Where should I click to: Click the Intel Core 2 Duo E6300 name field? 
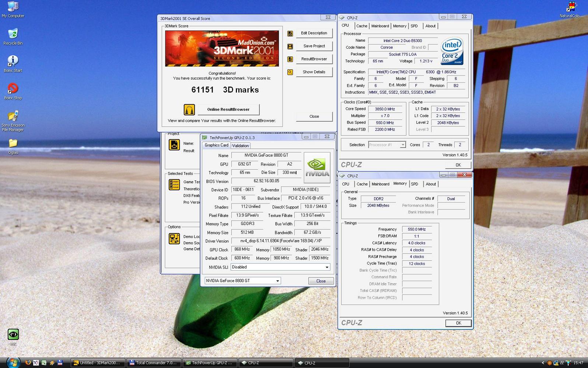pos(403,41)
